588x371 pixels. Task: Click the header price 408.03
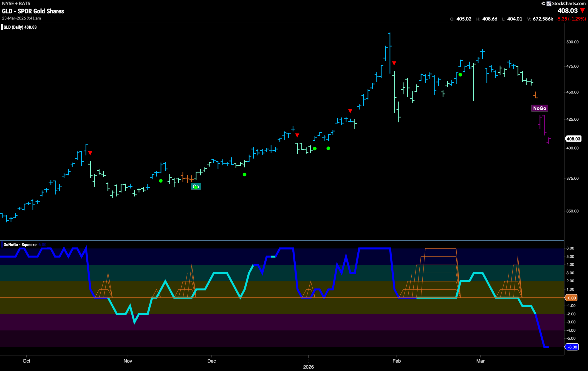pos(568,11)
